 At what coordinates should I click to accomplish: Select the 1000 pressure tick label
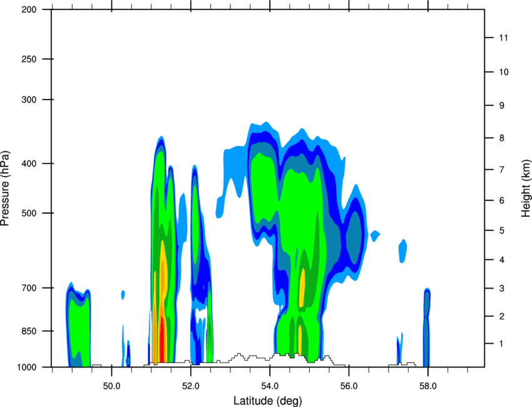click(26, 367)
